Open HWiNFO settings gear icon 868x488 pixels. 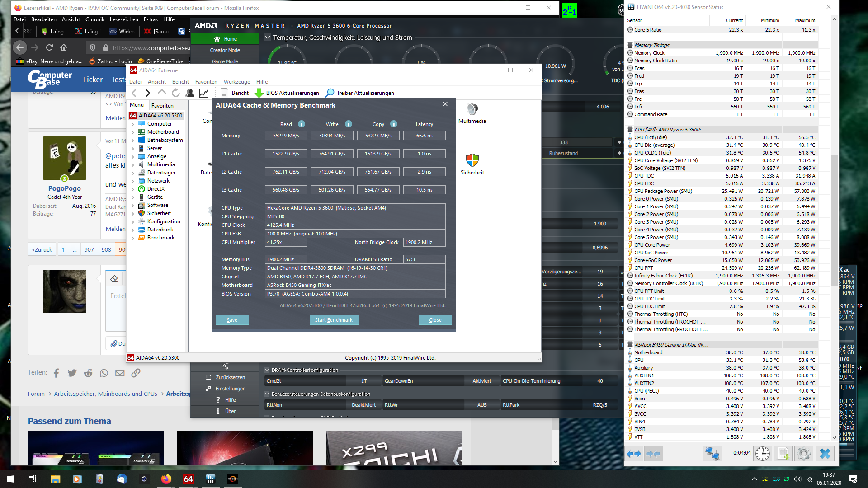pos(803,453)
